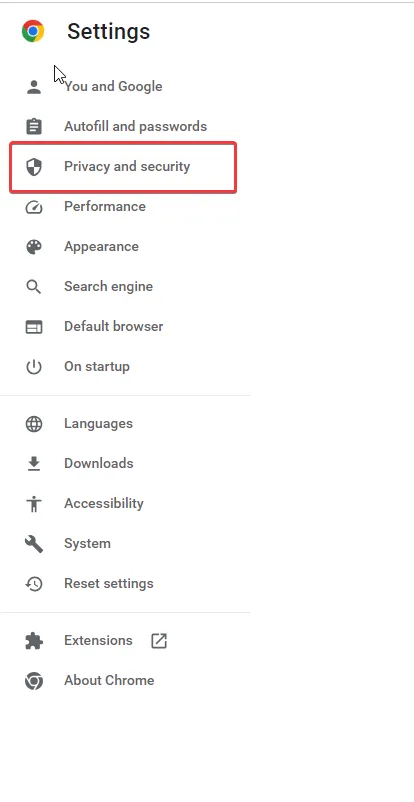Click the person icon for You and Google
Viewport: 414px width, 802px height.
(34, 86)
